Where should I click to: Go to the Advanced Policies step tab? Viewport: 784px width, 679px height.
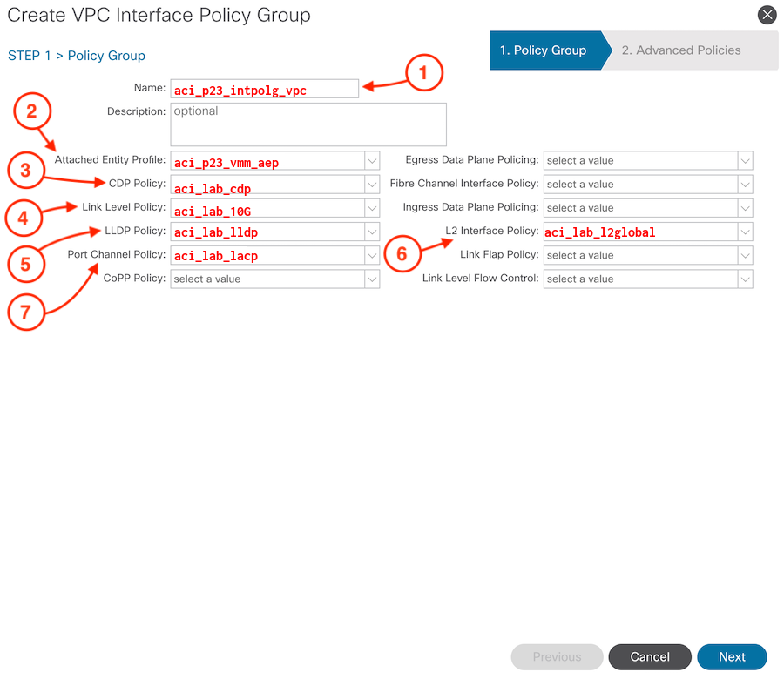[x=681, y=50]
